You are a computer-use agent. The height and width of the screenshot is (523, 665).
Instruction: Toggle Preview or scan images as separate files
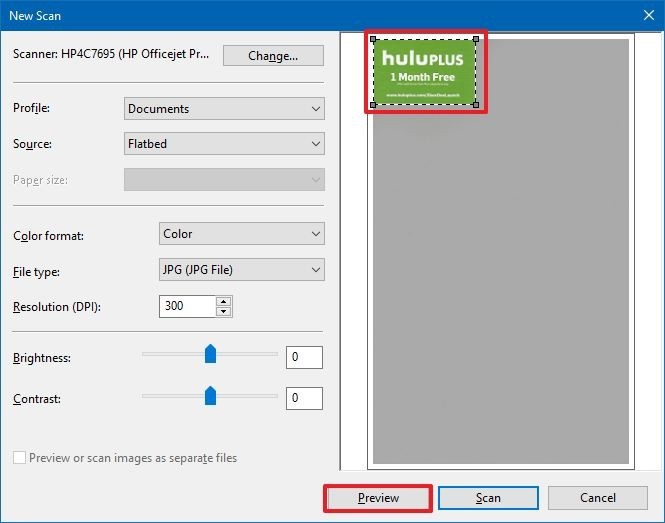click(x=19, y=458)
